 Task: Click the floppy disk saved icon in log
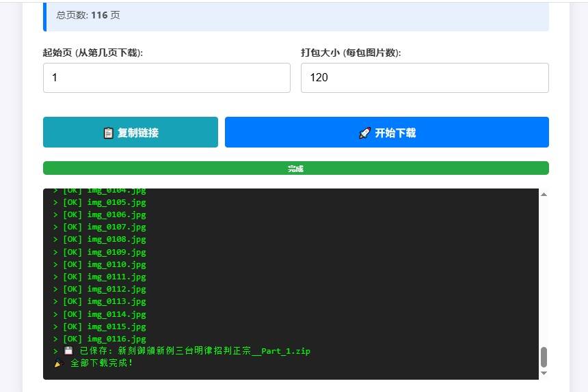pyautogui.click(x=68, y=350)
